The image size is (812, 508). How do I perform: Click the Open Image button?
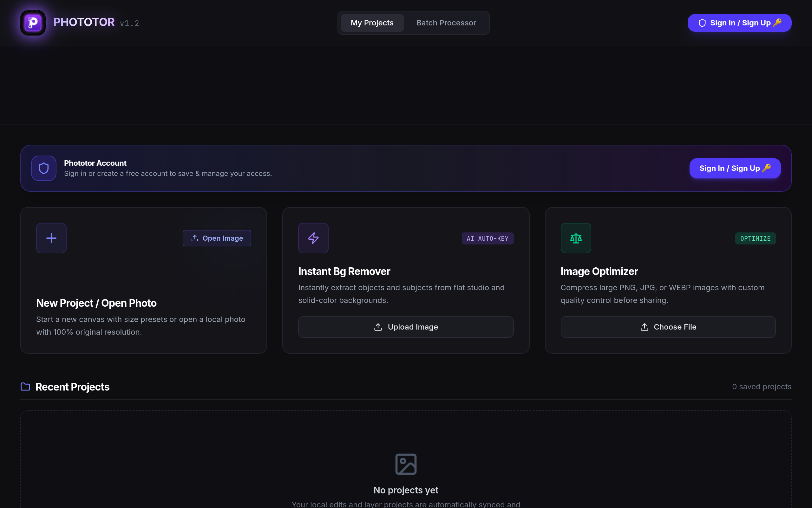[x=217, y=238]
